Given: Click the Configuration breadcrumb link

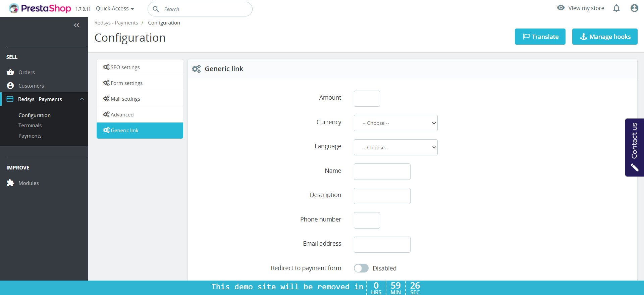Looking at the screenshot, I should [164, 22].
